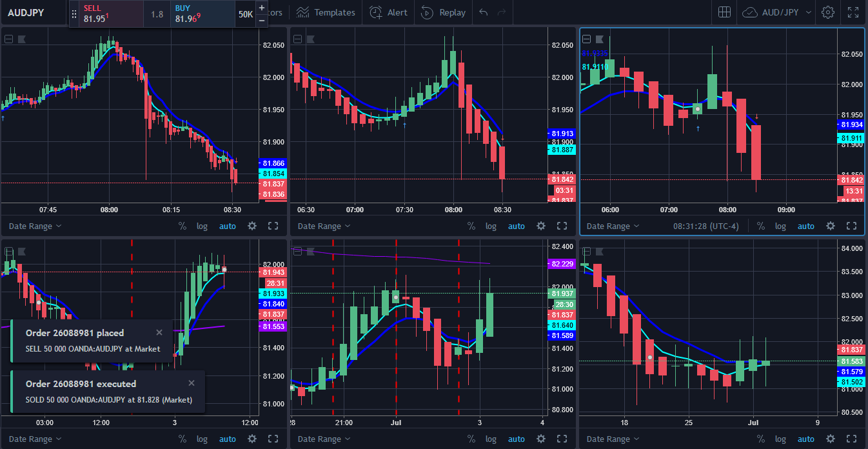868x449 pixels.
Task: Open the AUD/JPY layout dropdown
Action: coord(778,12)
